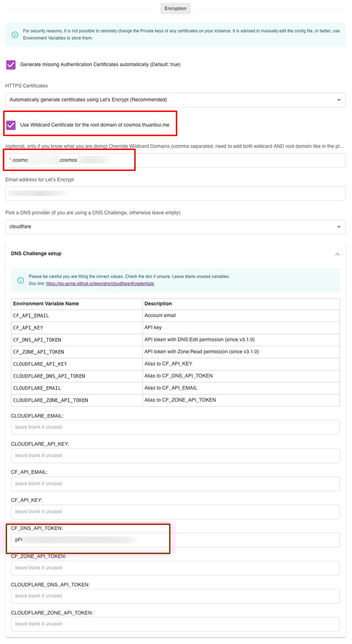Focus the CF_ZONE_API_TOKEN input field
Viewport: 352px width, 644px height.
(x=175, y=568)
